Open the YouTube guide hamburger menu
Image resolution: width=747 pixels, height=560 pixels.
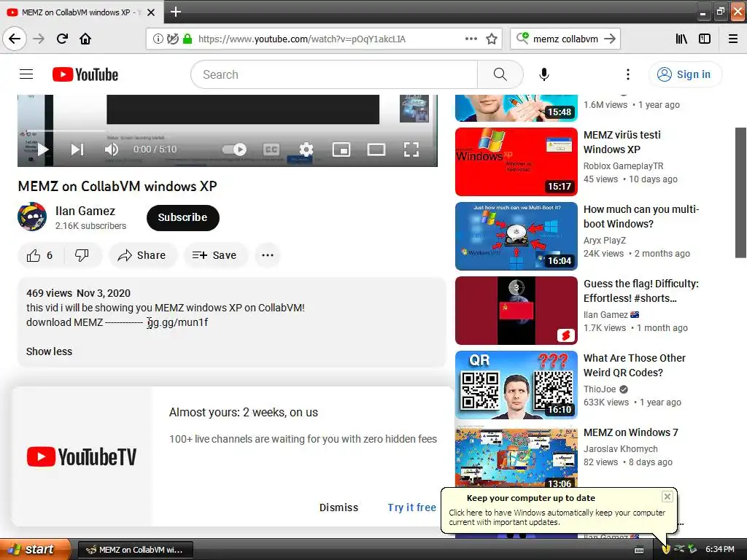coord(26,74)
